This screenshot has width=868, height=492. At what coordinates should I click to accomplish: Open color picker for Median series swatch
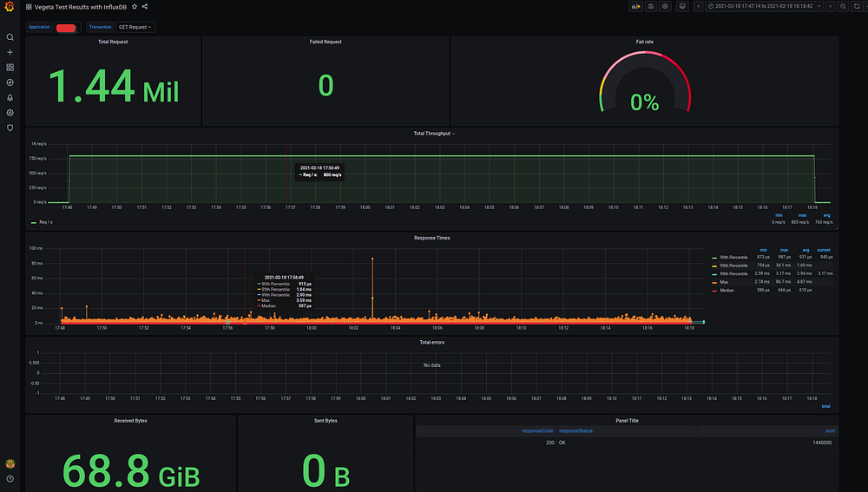coord(714,291)
